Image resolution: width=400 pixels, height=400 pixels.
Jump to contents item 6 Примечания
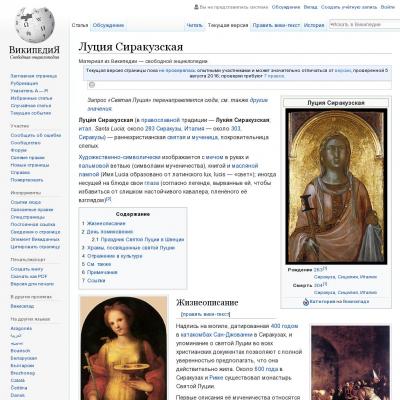point(100,272)
